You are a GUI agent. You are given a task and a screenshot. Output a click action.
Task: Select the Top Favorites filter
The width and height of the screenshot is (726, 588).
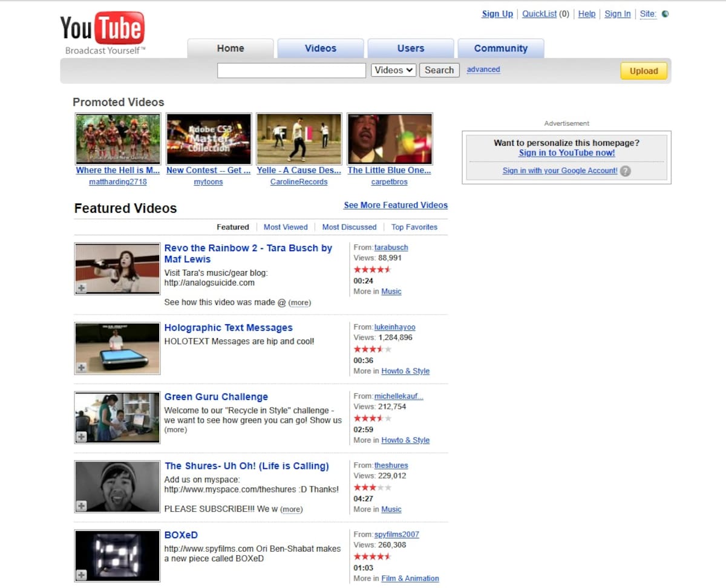(x=414, y=227)
